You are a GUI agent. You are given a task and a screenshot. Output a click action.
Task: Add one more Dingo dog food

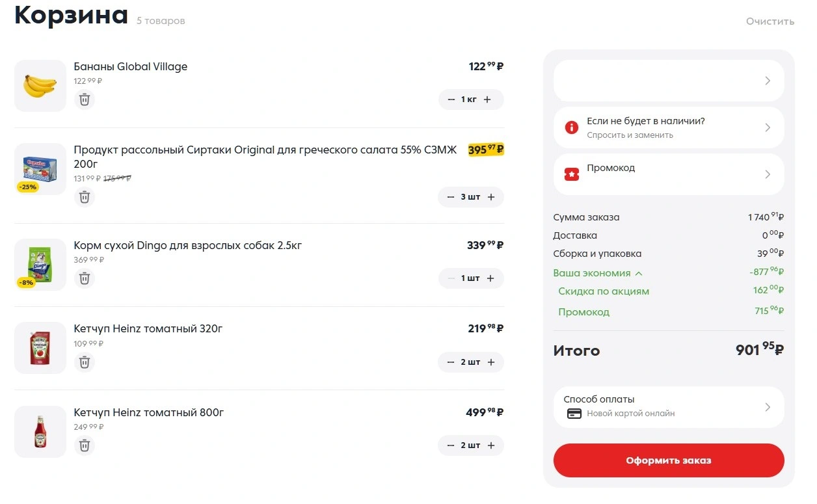click(x=490, y=278)
